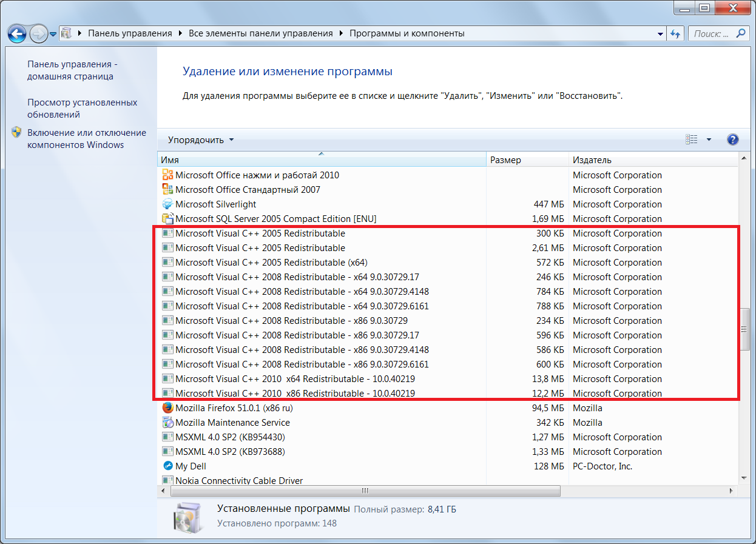Viewport: 756px width, 544px height.
Task: Click the Back navigation arrow button
Action: (x=17, y=33)
